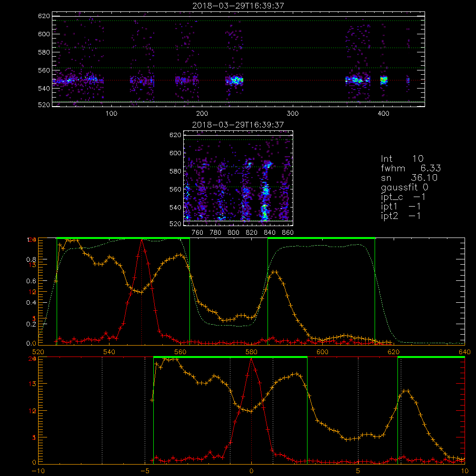Click the 0.8 y-axis label of profile plot
Image resolution: width=476 pixels, height=476 pixels.
pos(31,259)
